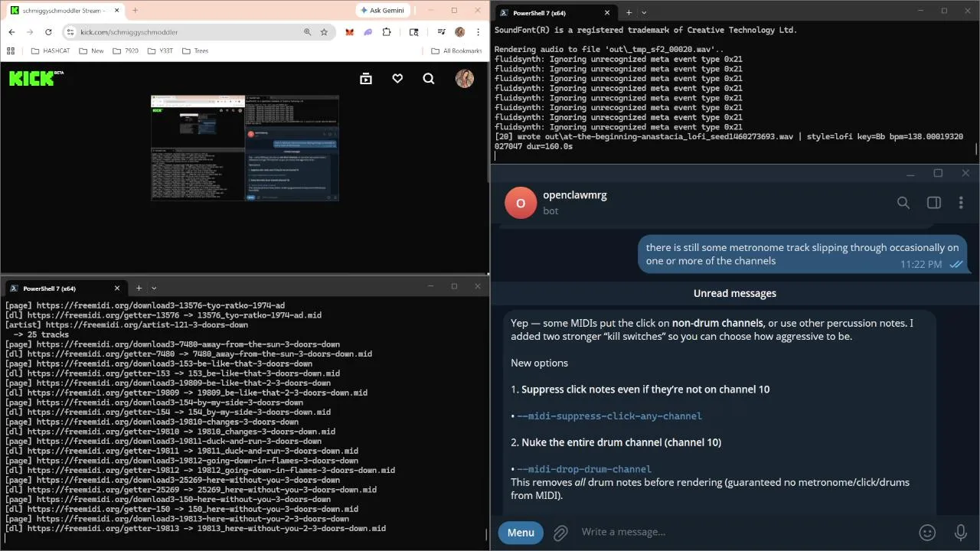Click the 'Rendering audio to file' line
This screenshot has height=551, width=980.
(x=609, y=50)
